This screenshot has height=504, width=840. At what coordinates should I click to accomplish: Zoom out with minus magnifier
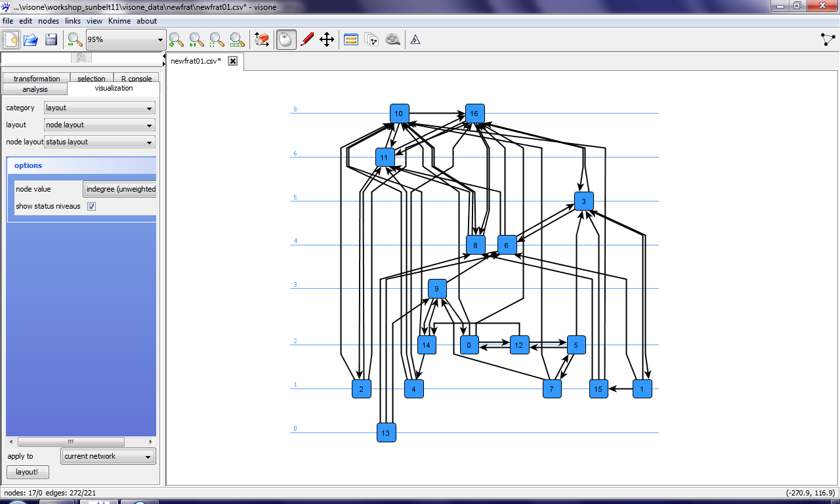(75, 40)
